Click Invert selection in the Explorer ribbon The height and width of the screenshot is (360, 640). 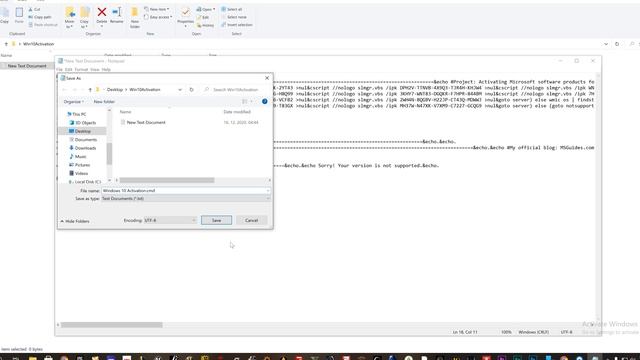point(237,25)
